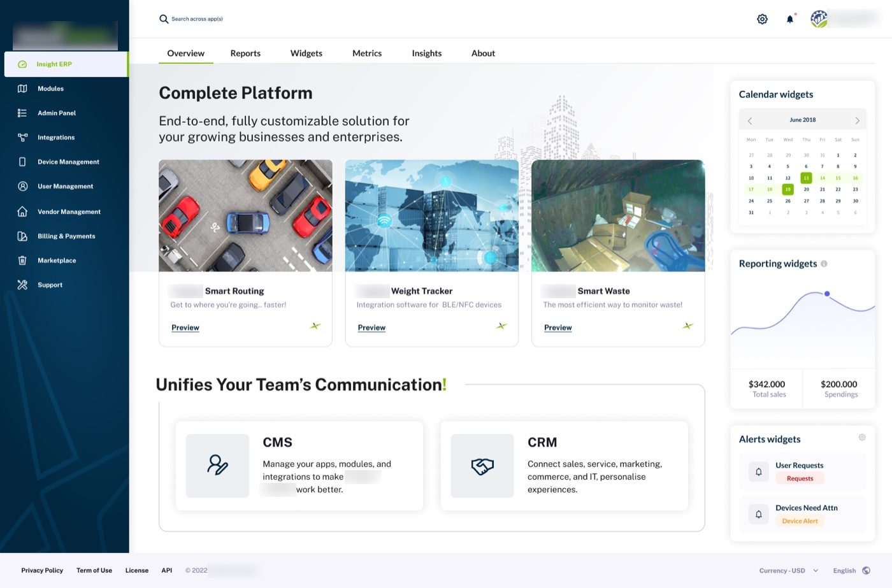
Task: Select the Insights tab
Action: tap(427, 54)
